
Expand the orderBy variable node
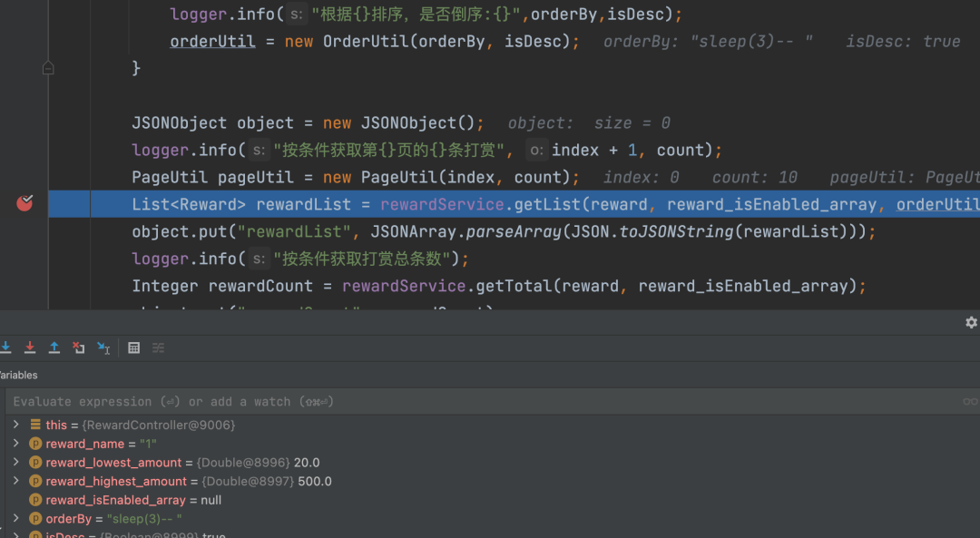point(15,519)
